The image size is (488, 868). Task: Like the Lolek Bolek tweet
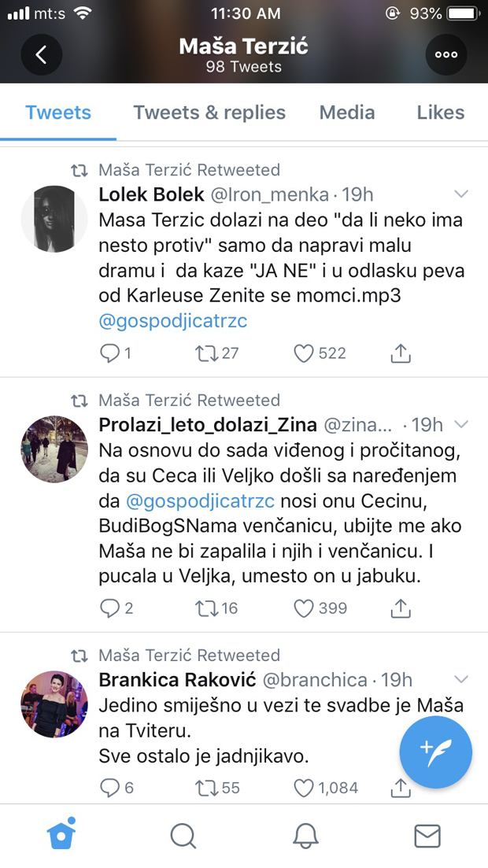304,353
